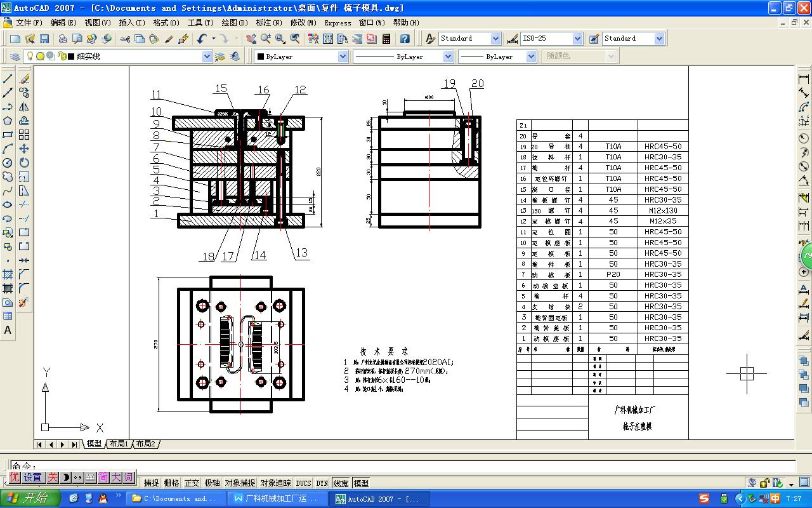This screenshot has height=508, width=812.
Task: Toggle 正交 ortho mode in status bar
Action: click(x=192, y=483)
